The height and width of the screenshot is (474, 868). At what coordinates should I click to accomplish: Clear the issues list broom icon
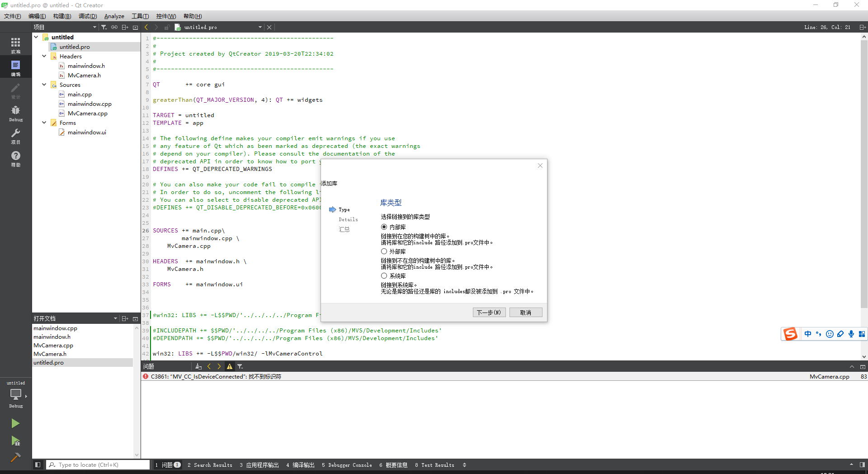click(x=198, y=366)
